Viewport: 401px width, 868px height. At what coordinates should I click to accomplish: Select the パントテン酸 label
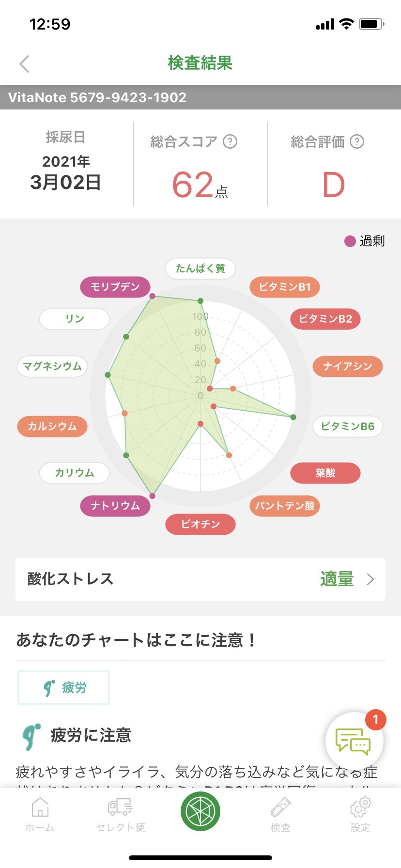pyautogui.click(x=285, y=506)
